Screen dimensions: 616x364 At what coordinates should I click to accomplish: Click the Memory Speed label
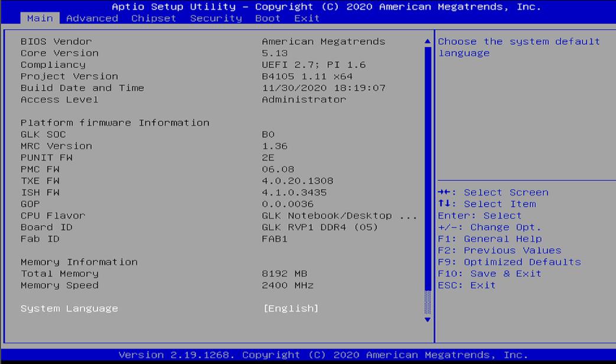(x=59, y=285)
